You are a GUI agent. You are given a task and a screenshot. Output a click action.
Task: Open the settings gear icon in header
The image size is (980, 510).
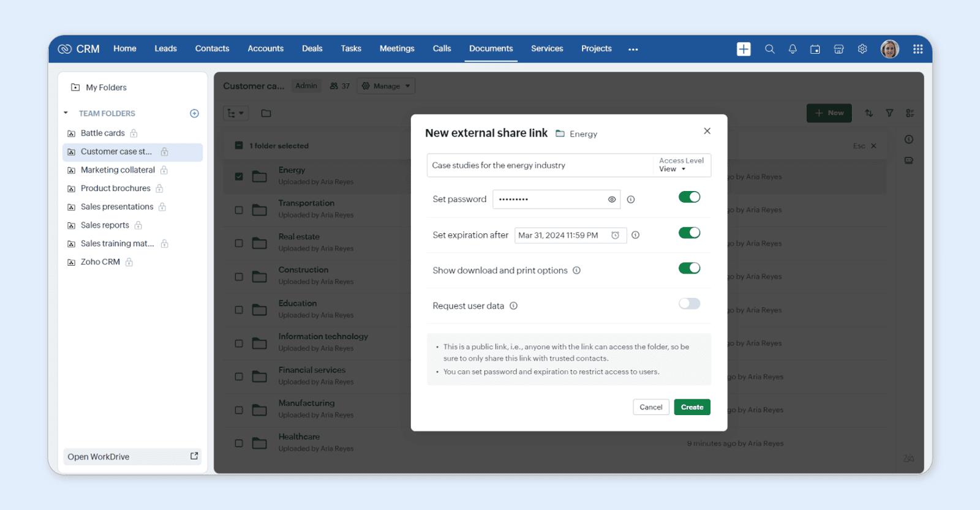coord(862,49)
